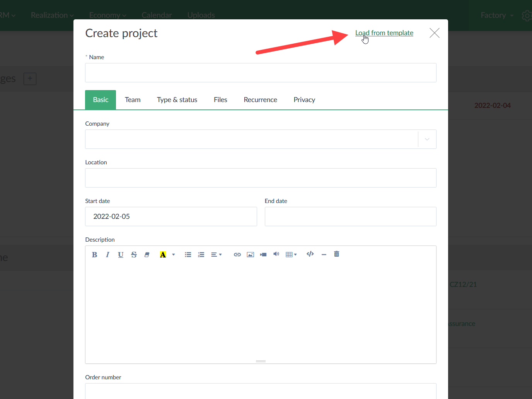Insert a picture in the description
Screen dimensions: 532x399
coord(251,254)
